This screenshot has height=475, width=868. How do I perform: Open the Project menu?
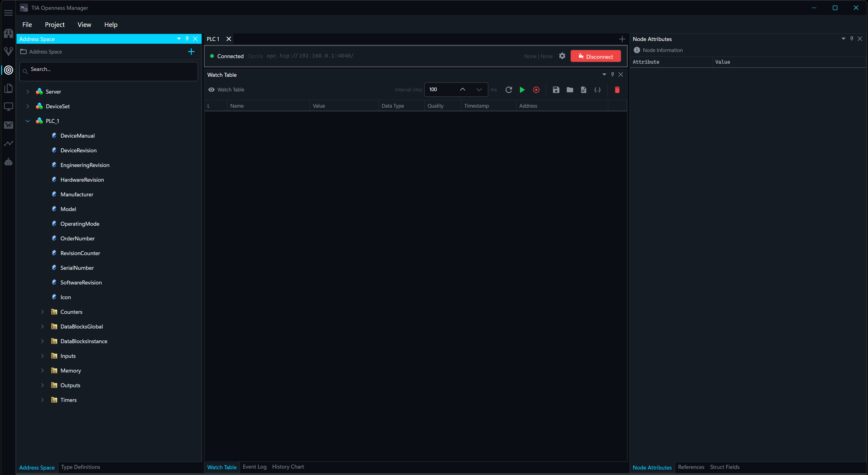point(54,24)
